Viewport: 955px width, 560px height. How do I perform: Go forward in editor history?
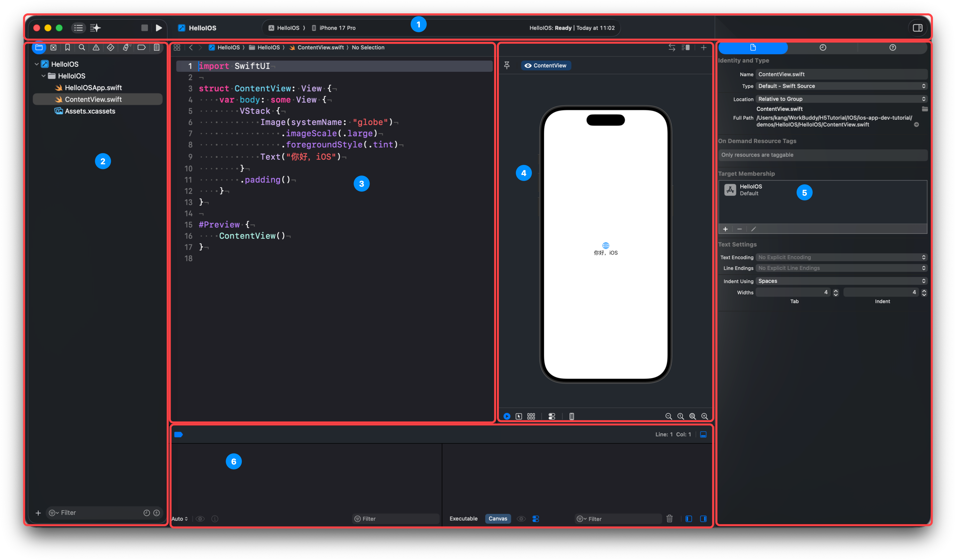[200, 47]
